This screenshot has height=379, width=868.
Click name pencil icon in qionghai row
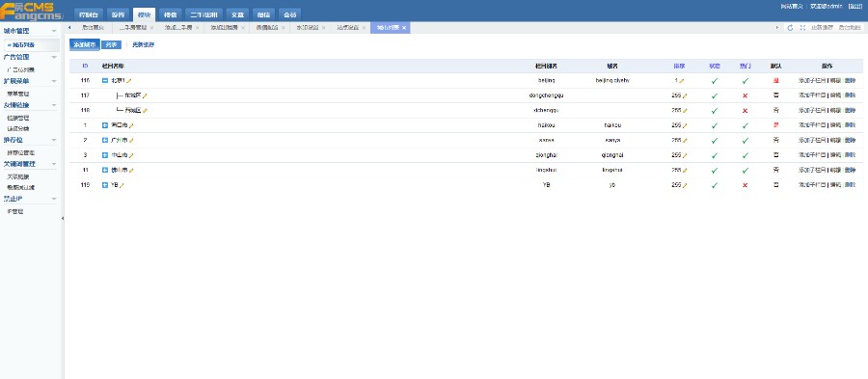131,155
